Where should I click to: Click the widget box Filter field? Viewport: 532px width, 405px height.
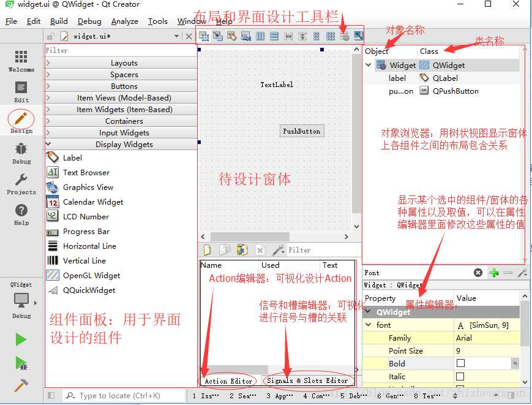pos(121,50)
